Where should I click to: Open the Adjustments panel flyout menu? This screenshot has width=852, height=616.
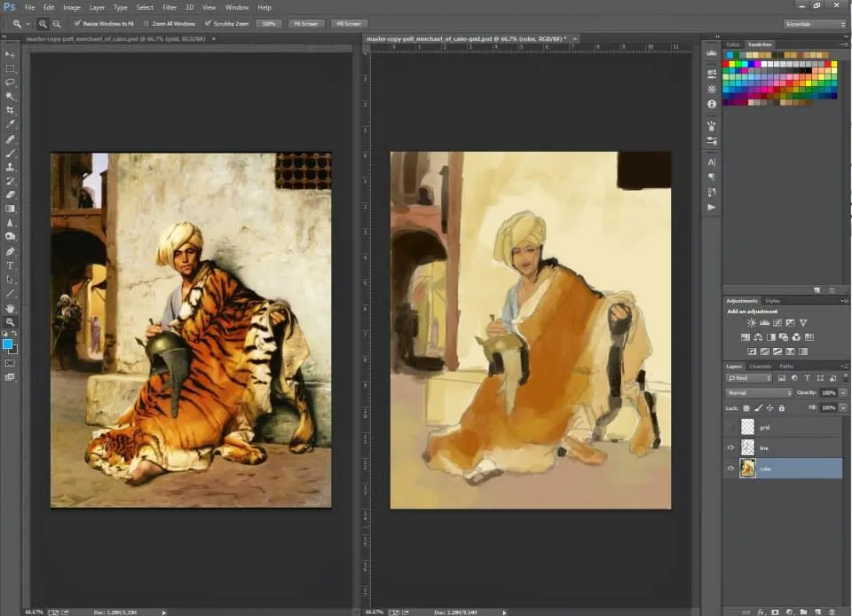coord(844,301)
